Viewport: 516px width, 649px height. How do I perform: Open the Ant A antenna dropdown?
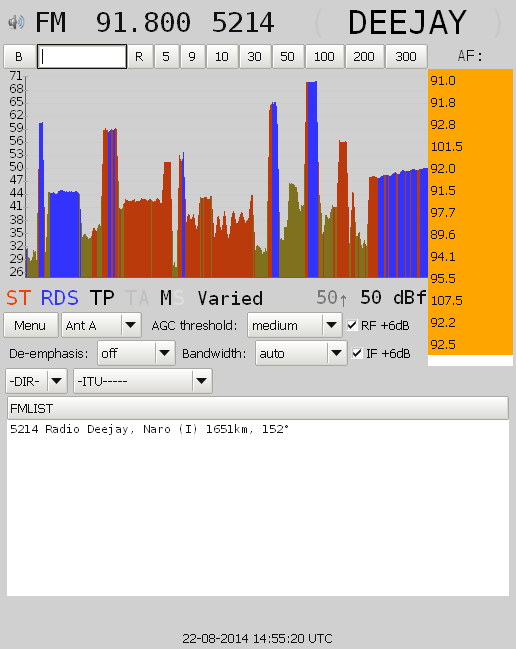click(101, 325)
